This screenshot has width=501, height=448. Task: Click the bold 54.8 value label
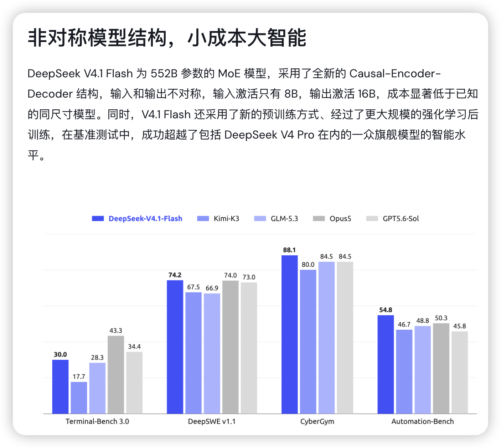386,310
